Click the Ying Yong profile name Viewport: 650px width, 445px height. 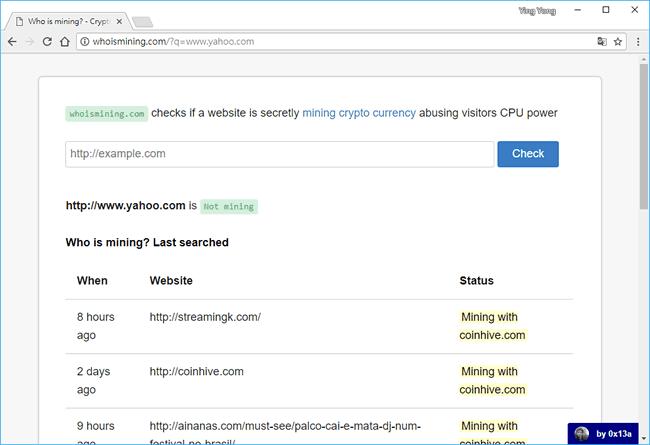pyautogui.click(x=537, y=11)
